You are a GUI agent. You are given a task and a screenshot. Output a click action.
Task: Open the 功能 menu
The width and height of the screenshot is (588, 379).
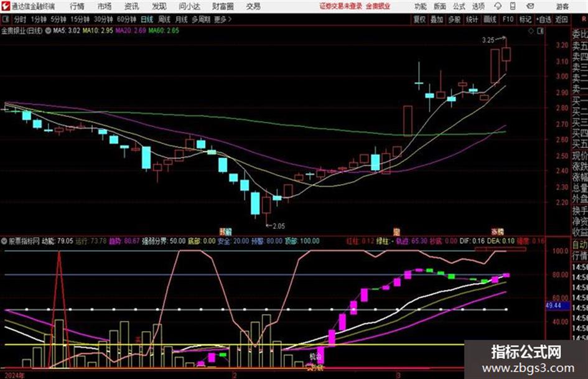pyautogui.click(x=421, y=6)
